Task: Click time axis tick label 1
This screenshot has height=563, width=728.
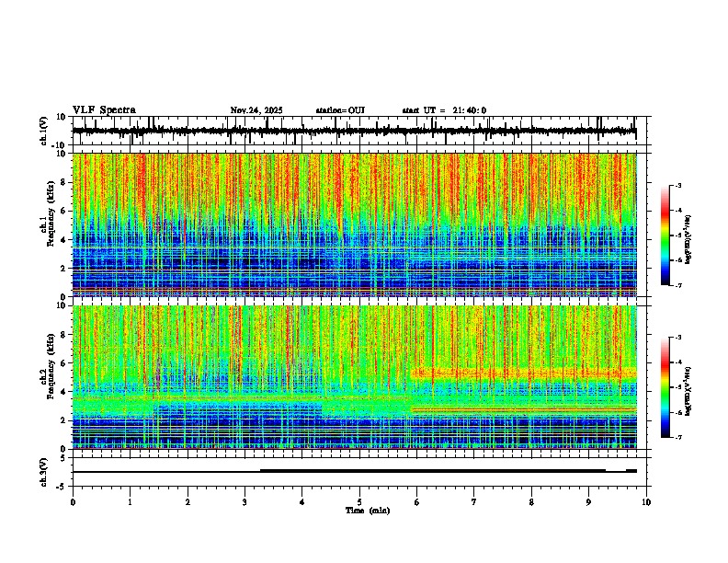Action: (130, 502)
